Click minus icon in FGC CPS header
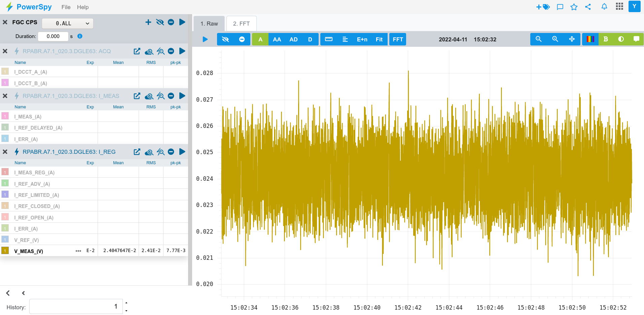Image resolution: width=644 pixels, height=315 pixels. (171, 22)
